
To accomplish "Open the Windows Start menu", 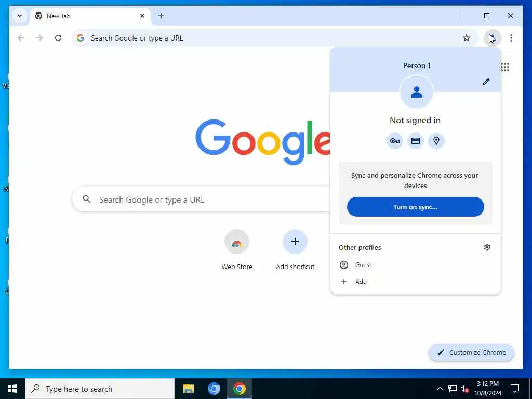I will click(12, 389).
